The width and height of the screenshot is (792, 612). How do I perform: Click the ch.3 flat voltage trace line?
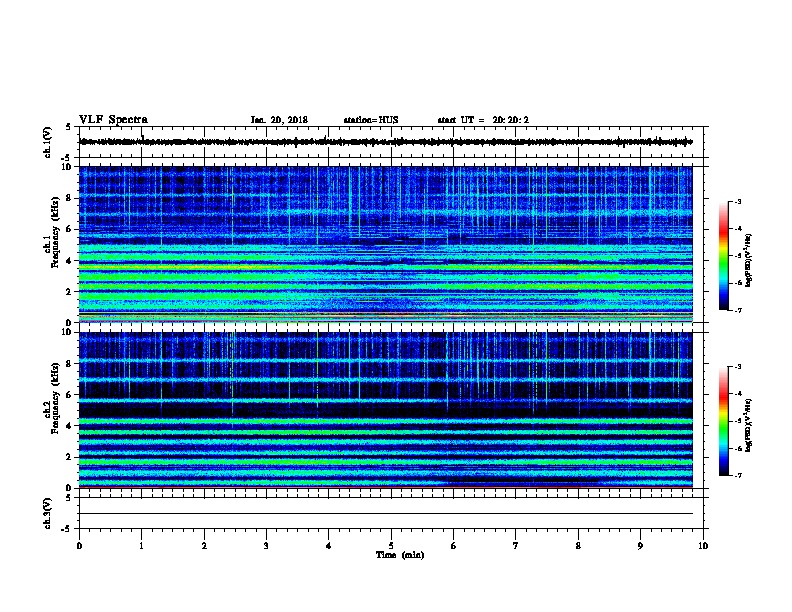click(386, 514)
